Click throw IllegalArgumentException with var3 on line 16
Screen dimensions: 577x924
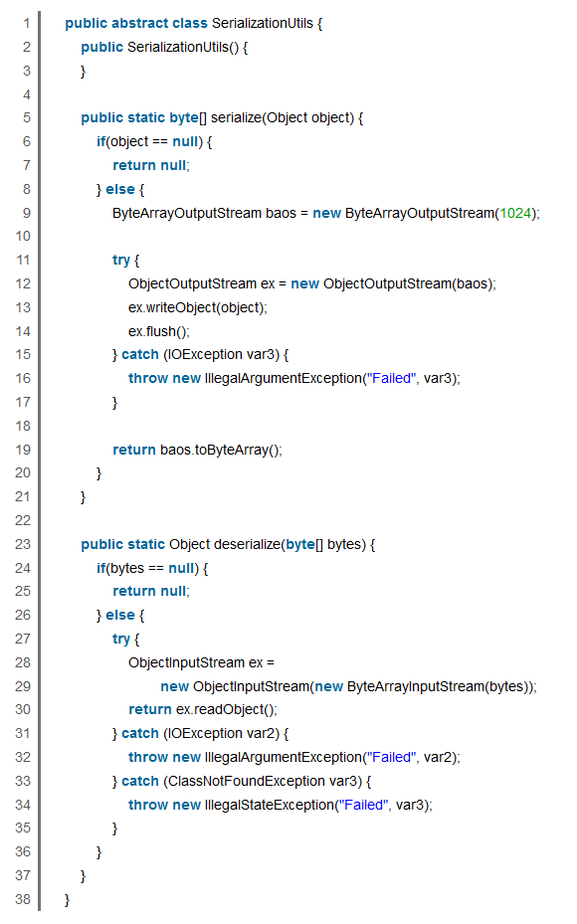[x=294, y=378]
